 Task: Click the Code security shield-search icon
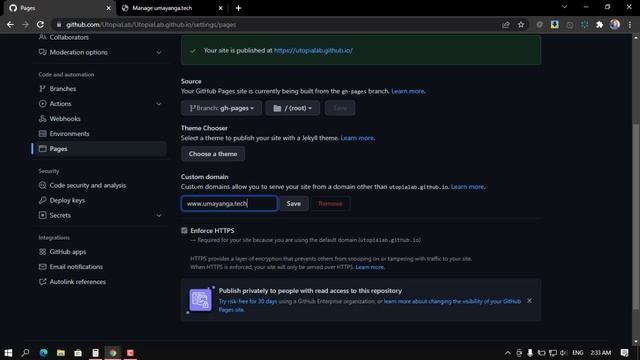pos(42,185)
